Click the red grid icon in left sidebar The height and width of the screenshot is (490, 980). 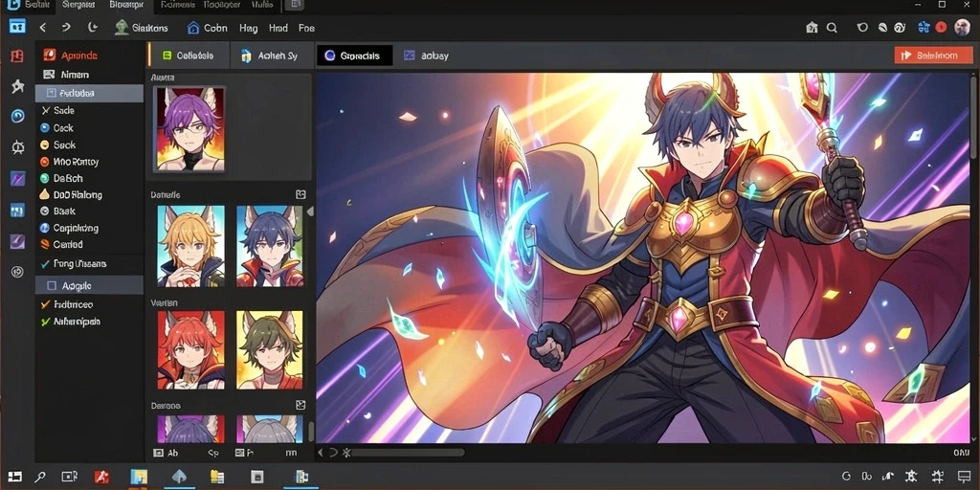click(x=17, y=56)
